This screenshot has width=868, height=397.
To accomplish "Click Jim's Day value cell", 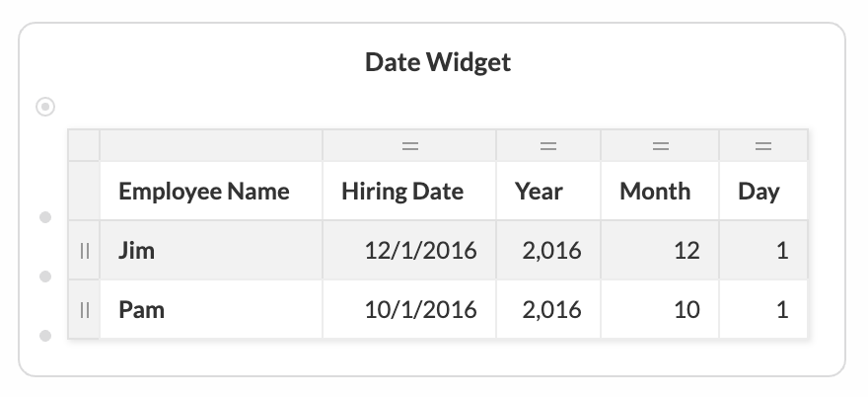I will [x=763, y=250].
